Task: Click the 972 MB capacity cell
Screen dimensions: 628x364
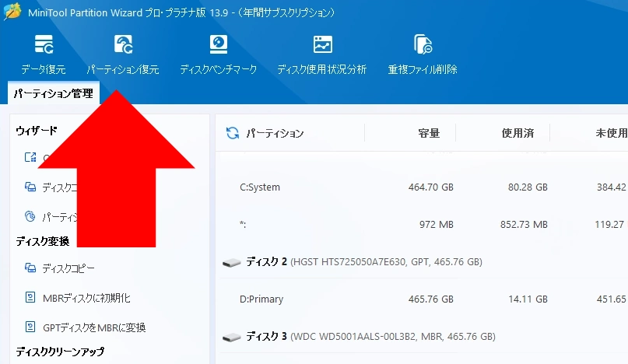Action: (x=437, y=224)
